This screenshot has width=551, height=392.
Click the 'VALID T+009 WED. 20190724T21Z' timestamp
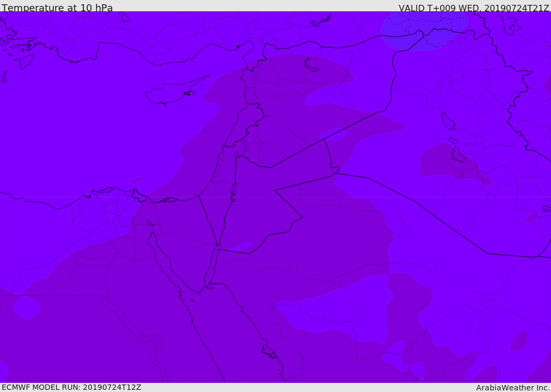474,8
